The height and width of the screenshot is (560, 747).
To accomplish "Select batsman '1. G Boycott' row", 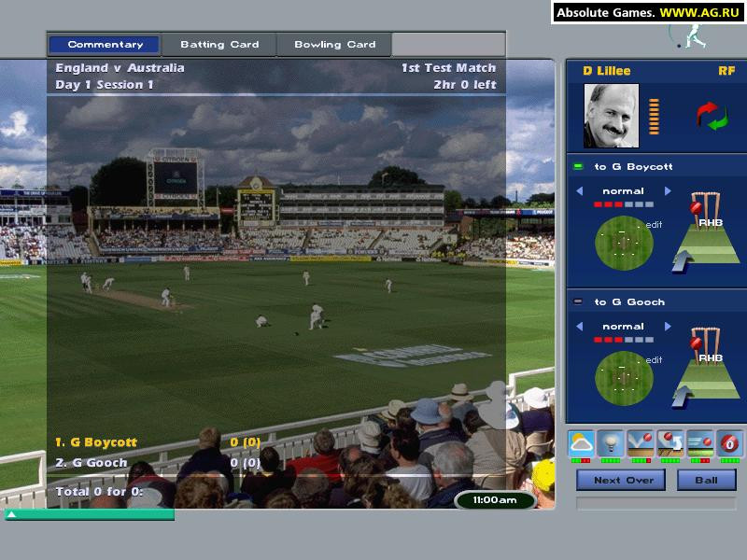I will pyautogui.click(x=158, y=442).
